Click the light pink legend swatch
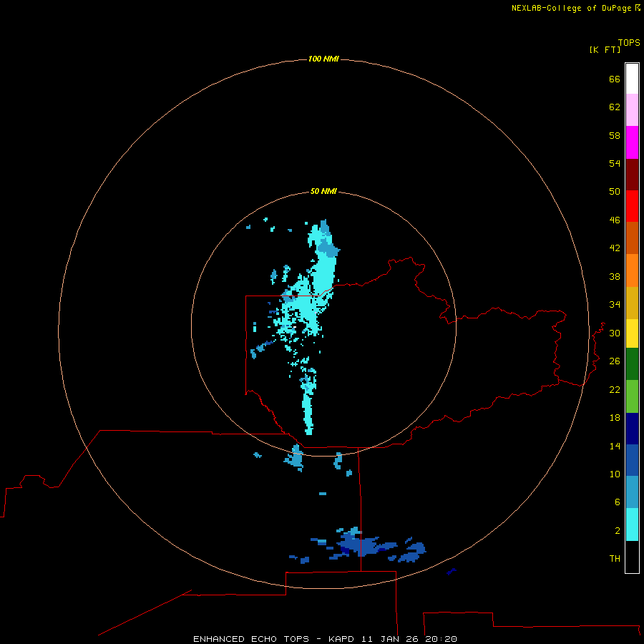Viewport: 644px width, 644px height. click(x=632, y=110)
